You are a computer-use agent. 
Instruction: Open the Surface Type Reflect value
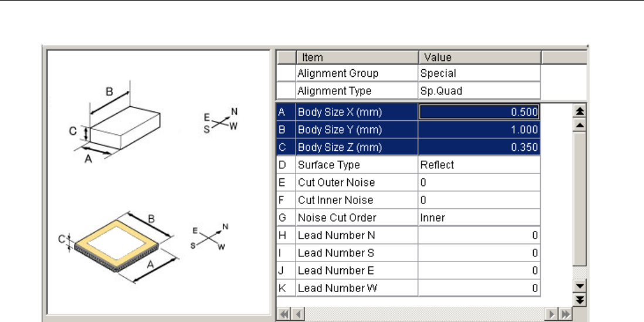pyautogui.click(x=479, y=165)
